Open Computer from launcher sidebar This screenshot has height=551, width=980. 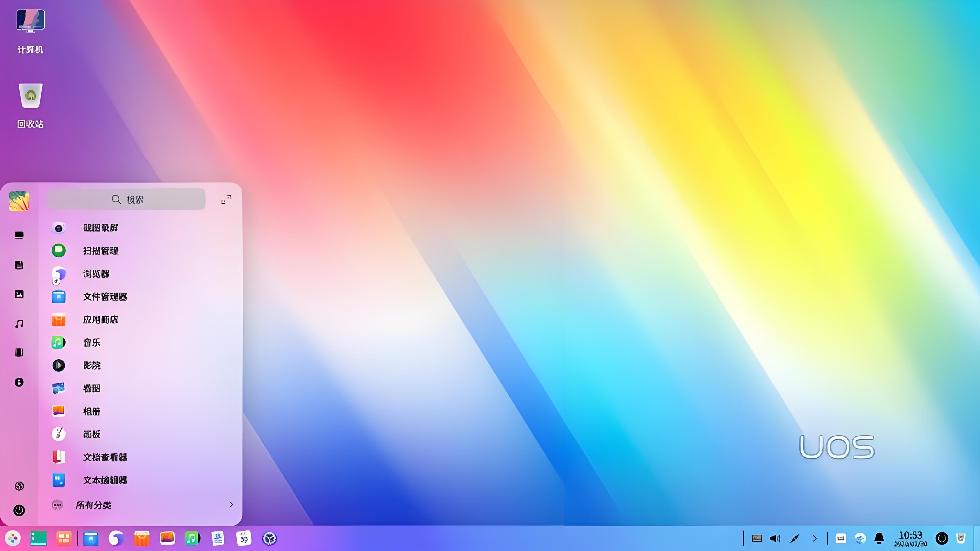click(x=19, y=235)
